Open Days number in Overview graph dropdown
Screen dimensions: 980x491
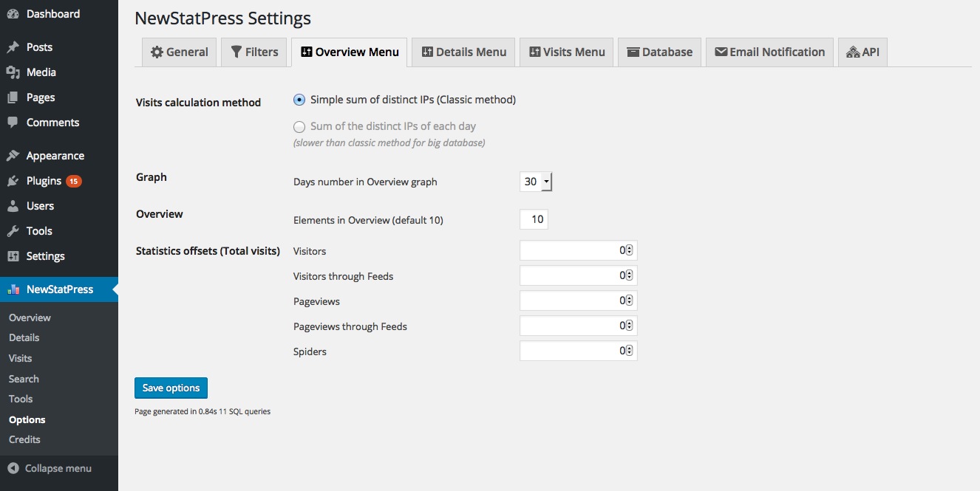click(x=536, y=182)
